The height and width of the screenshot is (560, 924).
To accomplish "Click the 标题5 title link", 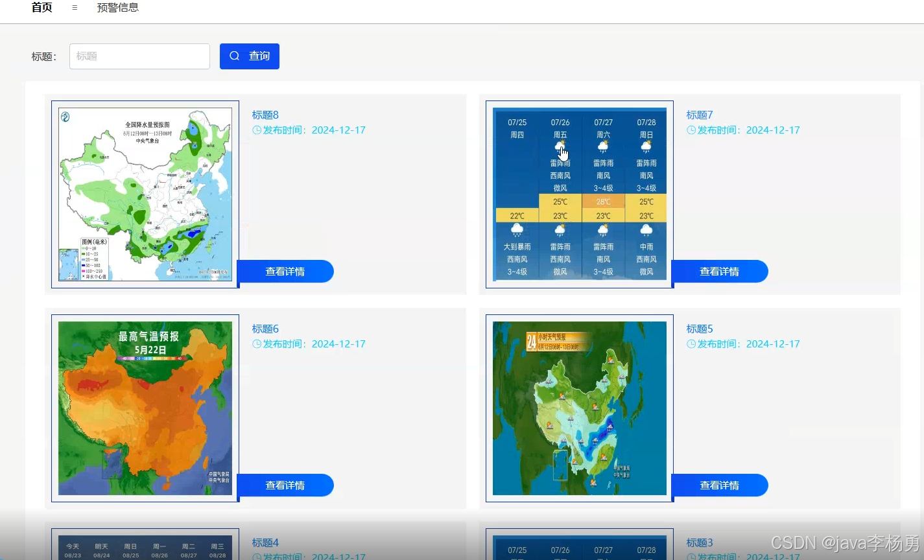I will (x=700, y=329).
